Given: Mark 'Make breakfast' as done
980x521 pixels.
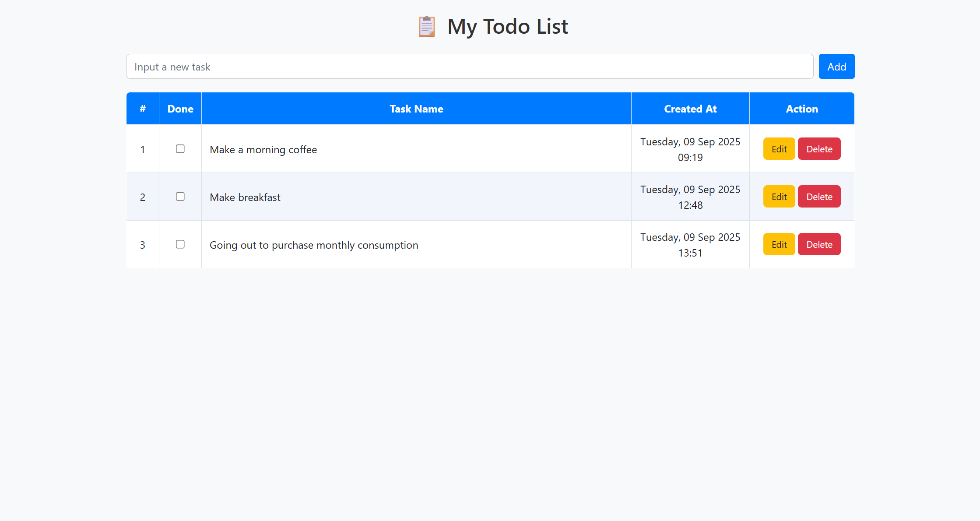Looking at the screenshot, I should (180, 197).
